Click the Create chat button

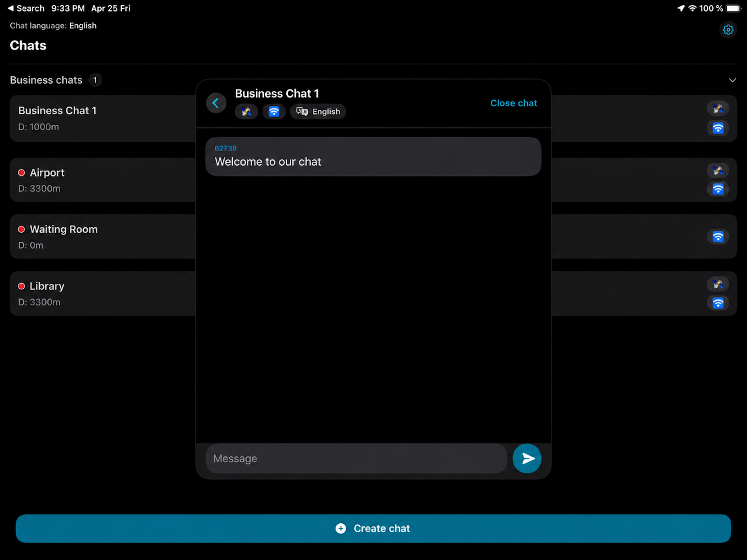[373, 528]
